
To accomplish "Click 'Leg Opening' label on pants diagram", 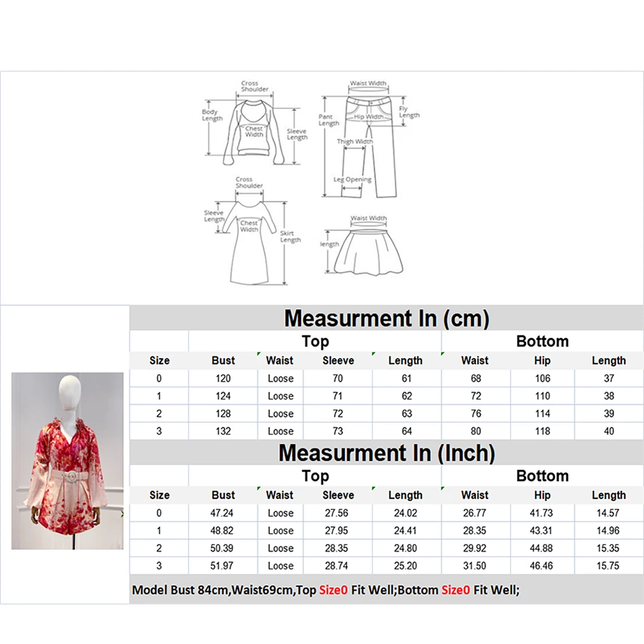I will click(x=353, y=179).
